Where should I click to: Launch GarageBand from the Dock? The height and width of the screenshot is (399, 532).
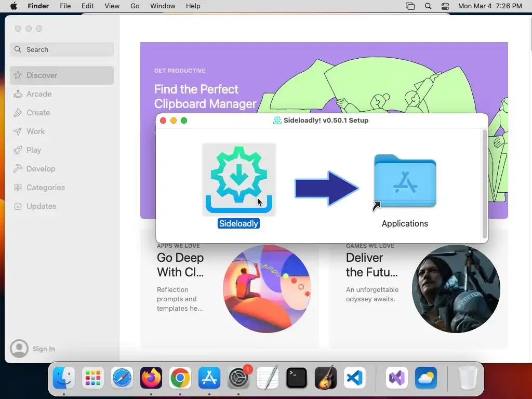[x=326, y=378]
